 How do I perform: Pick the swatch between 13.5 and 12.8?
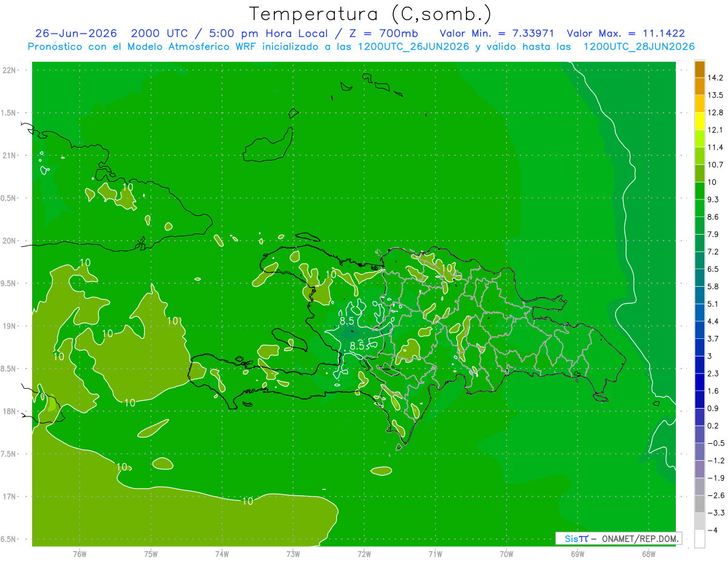tap(699, 104)
